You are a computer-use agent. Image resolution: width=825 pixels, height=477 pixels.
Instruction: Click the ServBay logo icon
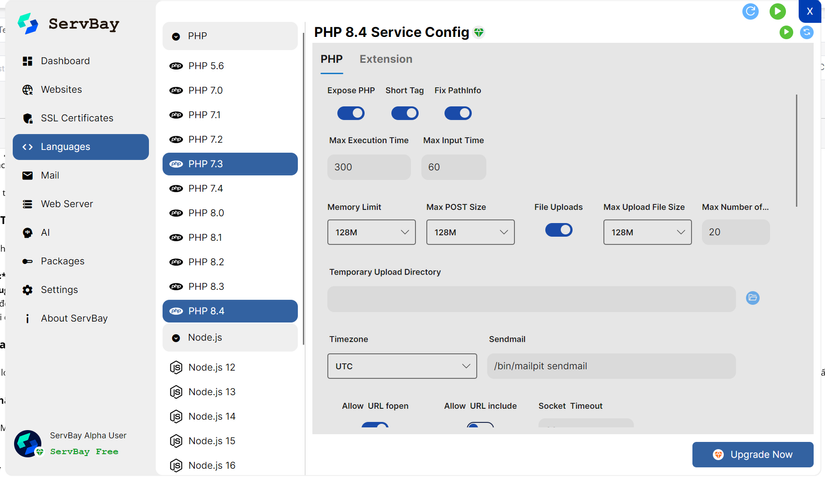(28, 24)
